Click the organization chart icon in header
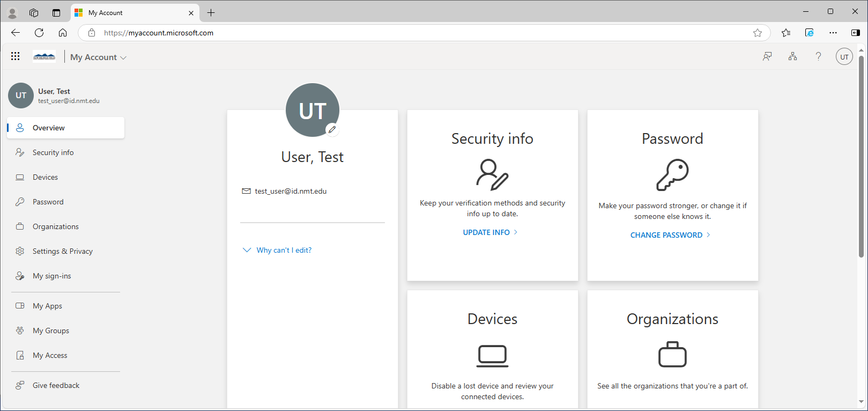 click(792, 56)
